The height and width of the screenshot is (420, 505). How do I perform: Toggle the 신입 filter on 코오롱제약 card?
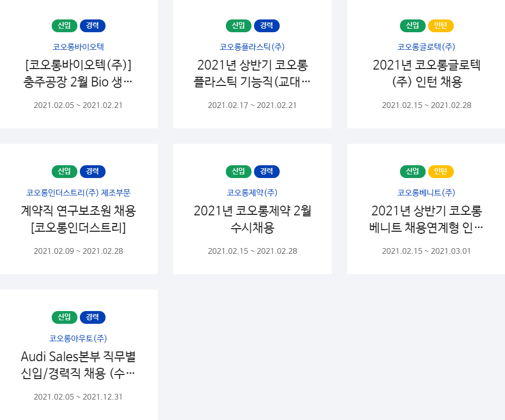238,171
